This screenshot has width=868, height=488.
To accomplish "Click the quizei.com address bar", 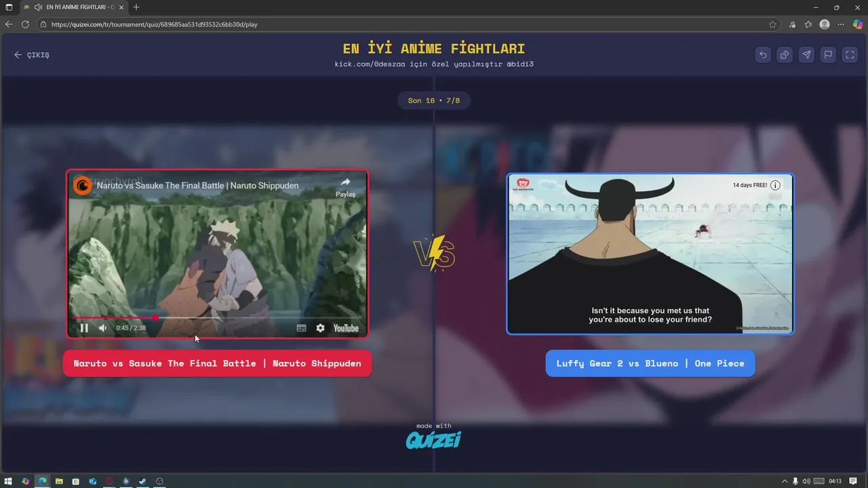I will point(407,24).
